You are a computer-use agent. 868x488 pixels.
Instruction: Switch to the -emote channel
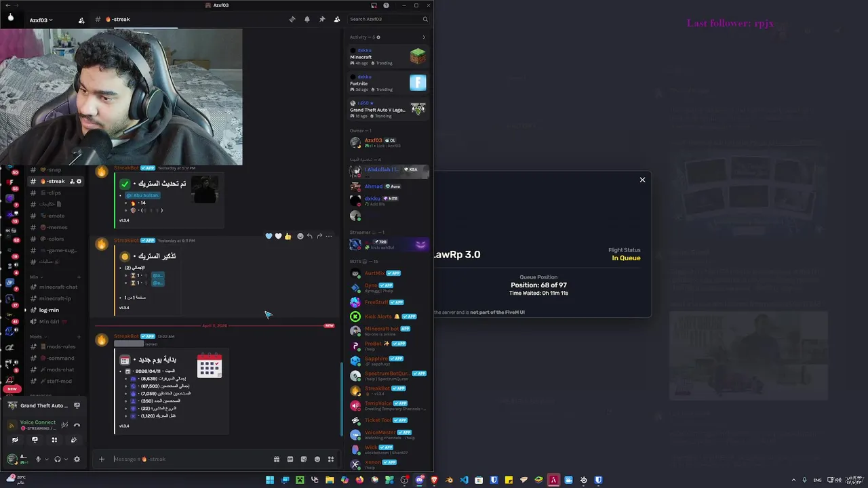click(56, 216)
